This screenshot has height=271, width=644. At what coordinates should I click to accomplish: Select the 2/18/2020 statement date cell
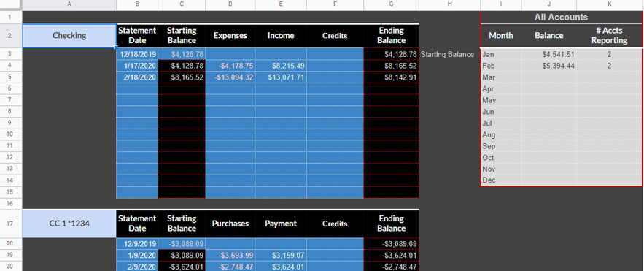coord(137,77)
